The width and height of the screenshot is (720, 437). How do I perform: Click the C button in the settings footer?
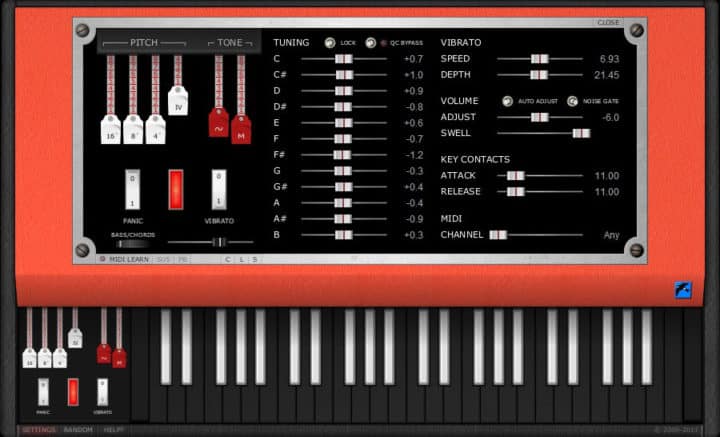coord(228,259)
